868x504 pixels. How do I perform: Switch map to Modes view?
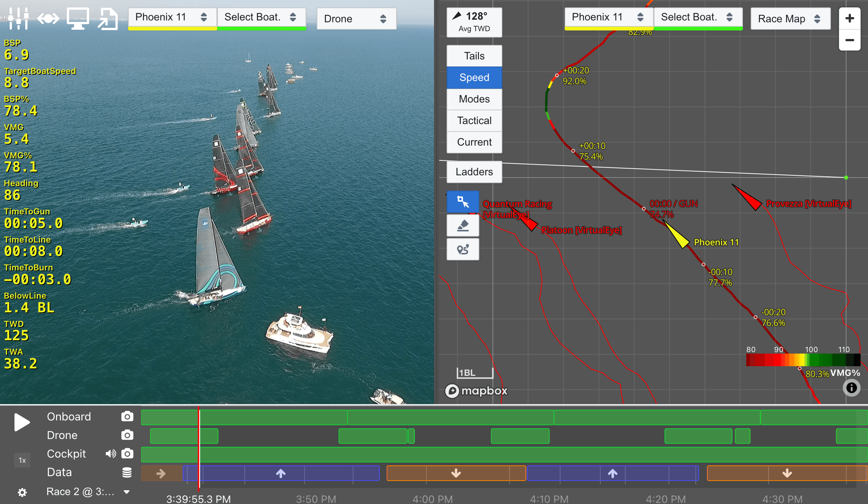pyautogui.click(x=474, y=99)
